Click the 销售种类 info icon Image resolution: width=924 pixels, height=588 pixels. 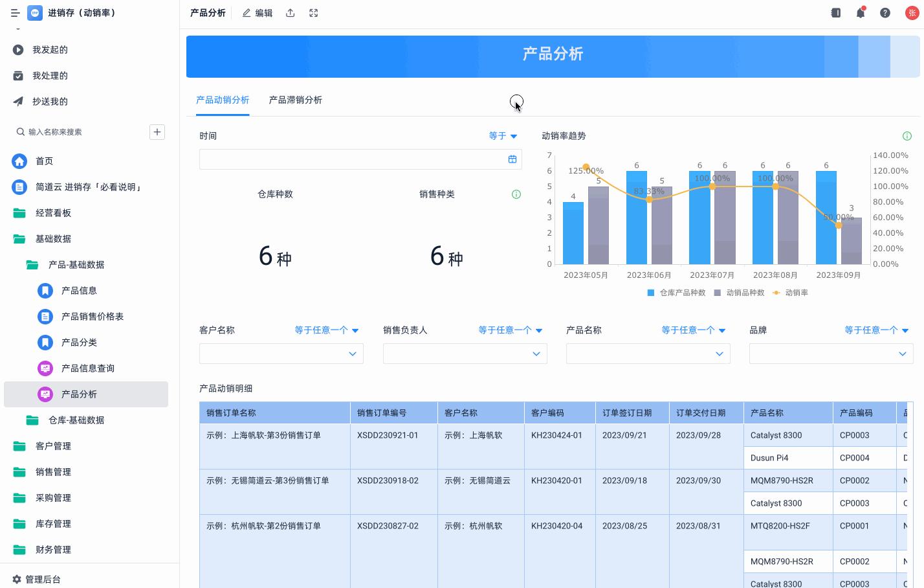516,194
